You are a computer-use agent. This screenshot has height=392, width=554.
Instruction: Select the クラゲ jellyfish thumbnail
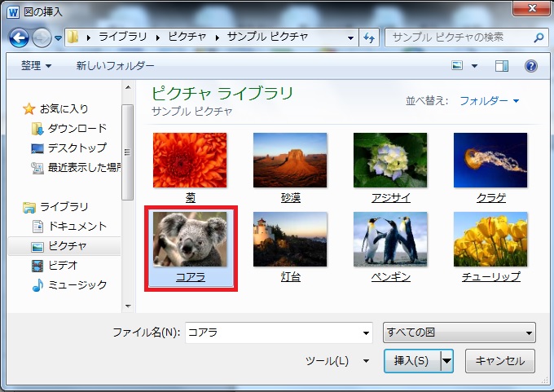tap(490, 160)
